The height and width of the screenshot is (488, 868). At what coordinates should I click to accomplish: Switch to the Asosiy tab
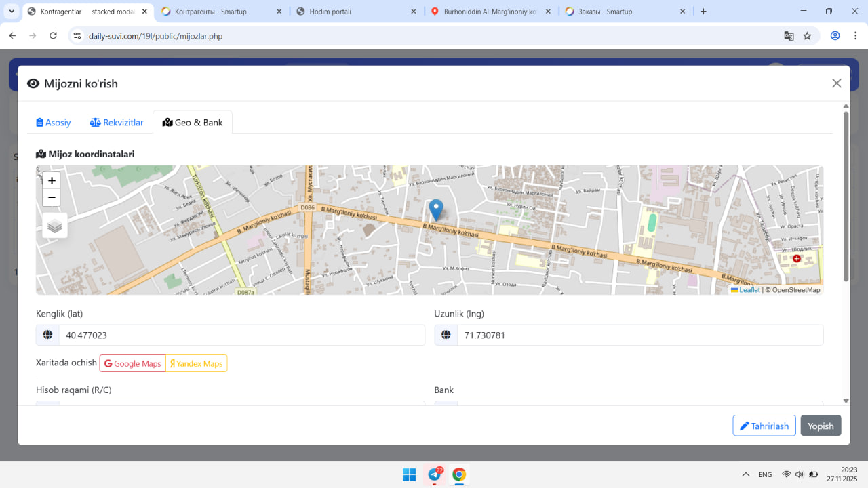click(x=54, y=123)
